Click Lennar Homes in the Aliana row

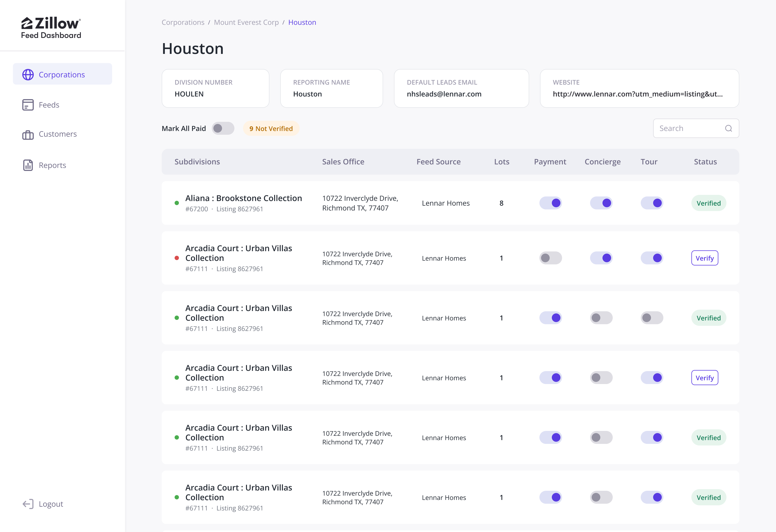445,203
